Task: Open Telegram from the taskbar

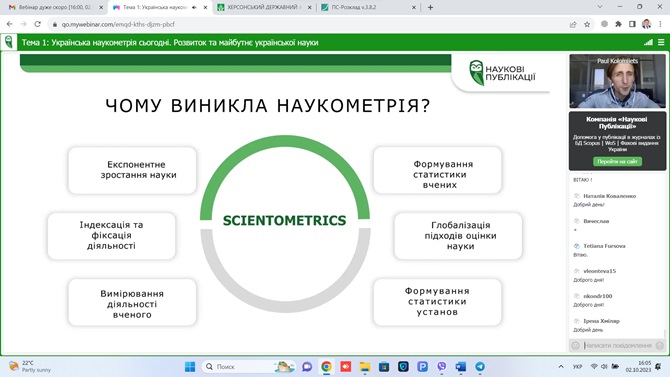Action: (480, 366)
